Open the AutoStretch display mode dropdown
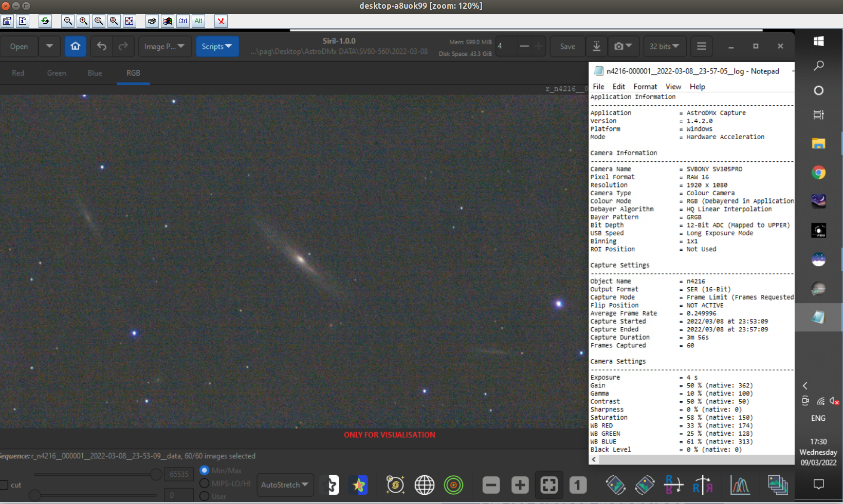 pyautogui.click(x=285, y=484)
